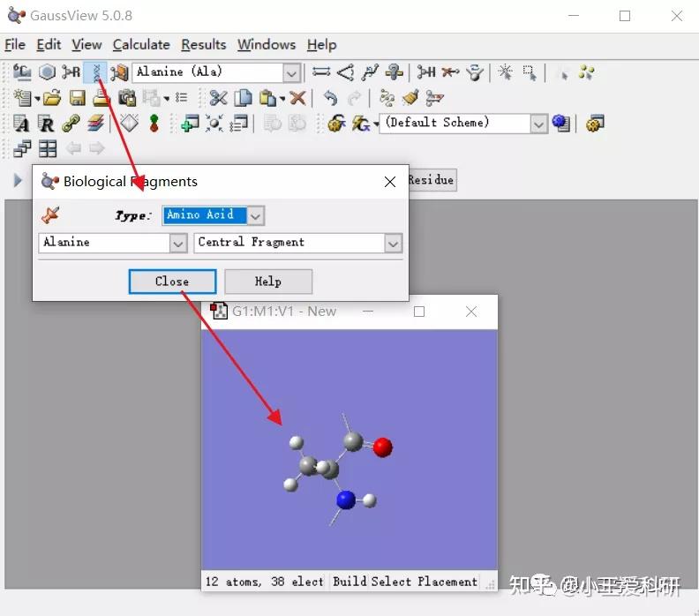The width and height of the screenshot is (699, 616).
Task: Activate the R-Group Fragment tool
Action: pyautogui.click(x=71, y=71)
